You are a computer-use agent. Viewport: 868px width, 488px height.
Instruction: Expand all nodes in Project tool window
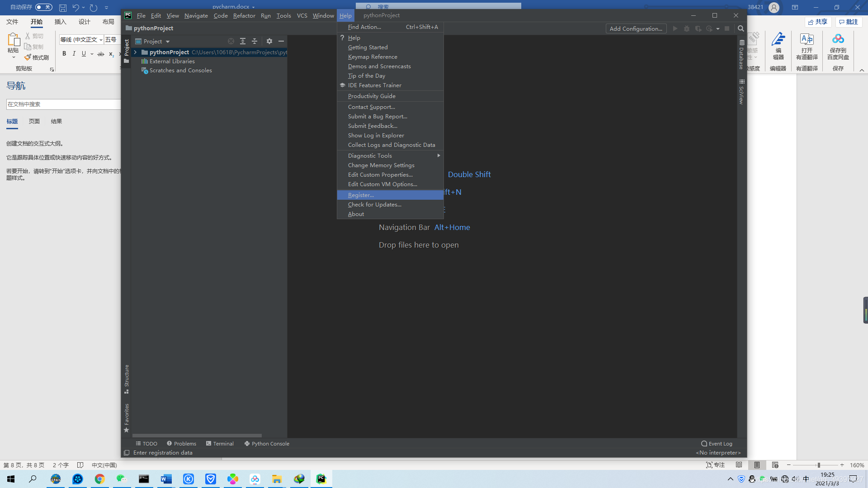[x=243, y=41]
